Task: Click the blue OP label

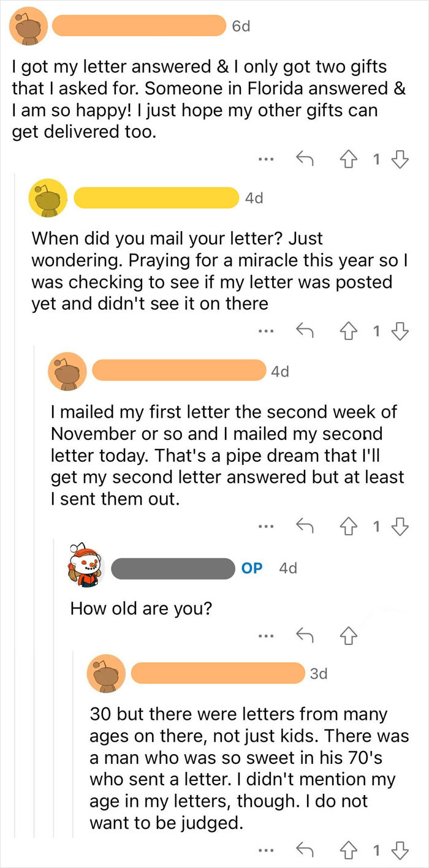Action: pos(252,568)
